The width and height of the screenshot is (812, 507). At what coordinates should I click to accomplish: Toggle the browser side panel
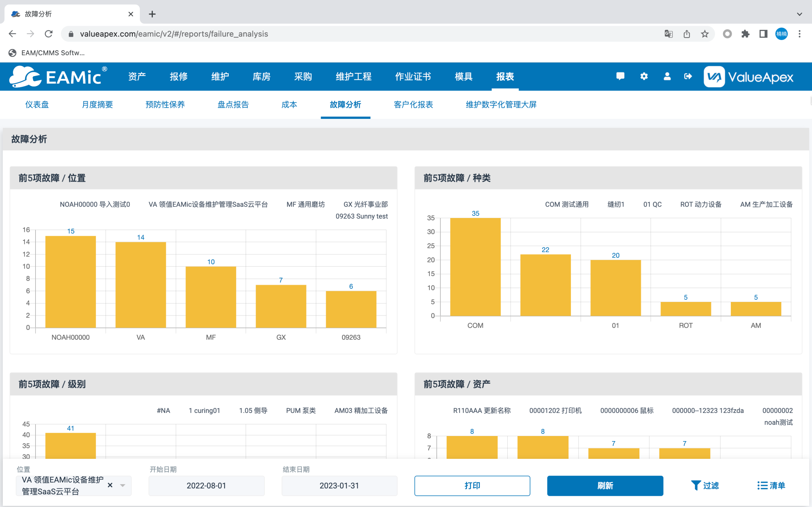pyautogui.click(x=763, y=34)
